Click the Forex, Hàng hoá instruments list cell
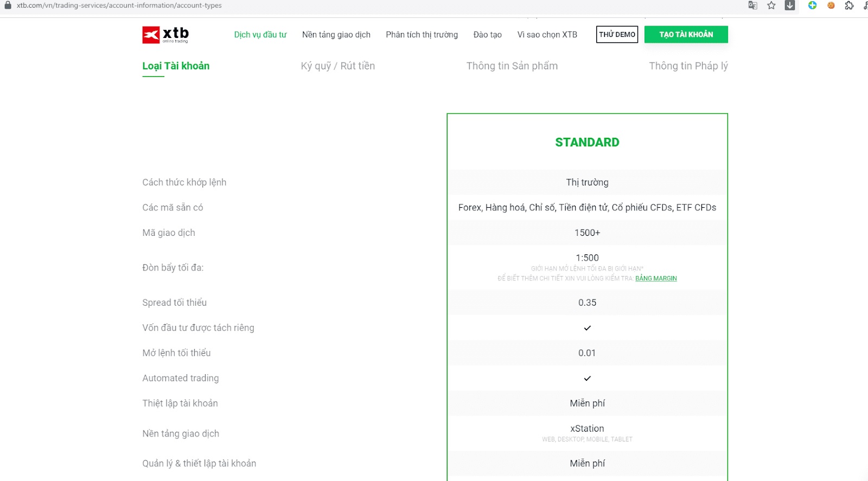Screen dimensions: 868x481 click(x=587, y=207)
